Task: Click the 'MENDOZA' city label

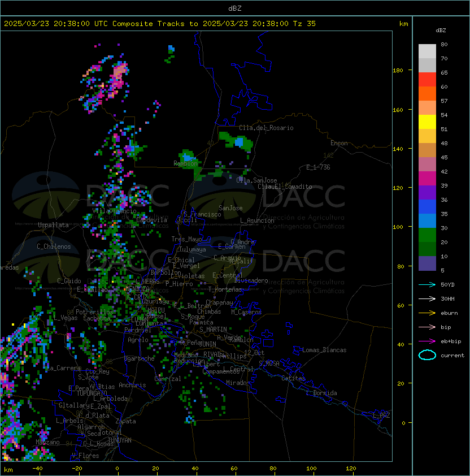Action: point(137,288)
